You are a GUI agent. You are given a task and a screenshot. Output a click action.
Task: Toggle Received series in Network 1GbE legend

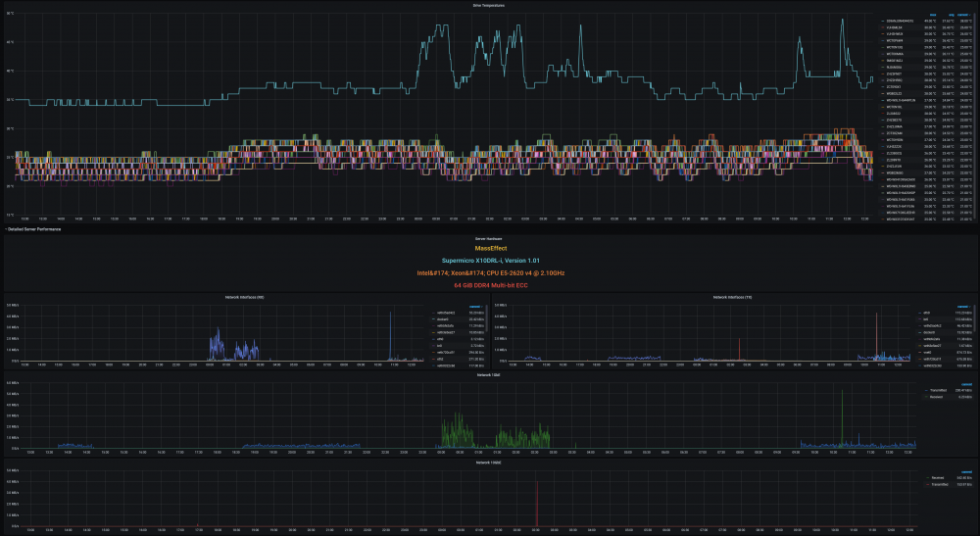pos(936,397)
